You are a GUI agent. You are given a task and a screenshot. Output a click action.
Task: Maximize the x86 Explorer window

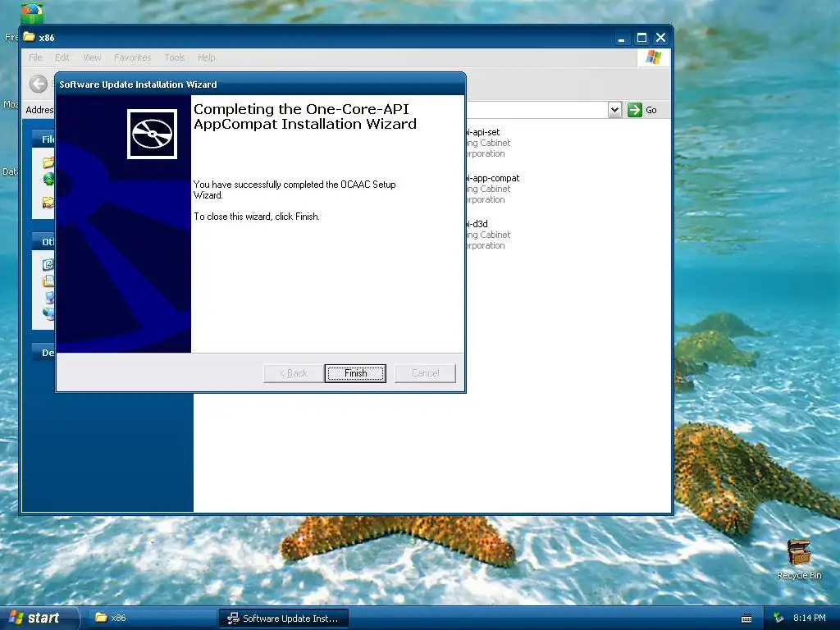(x=641, y=38)
